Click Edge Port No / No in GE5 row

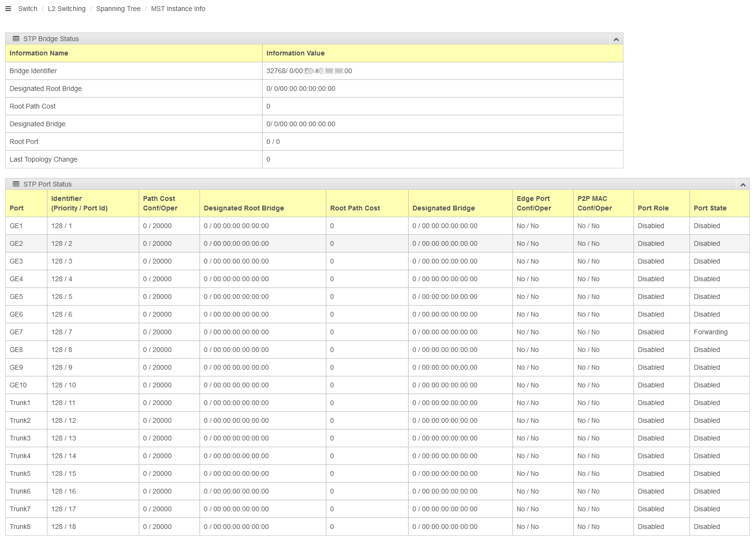(x=528, y=297)
